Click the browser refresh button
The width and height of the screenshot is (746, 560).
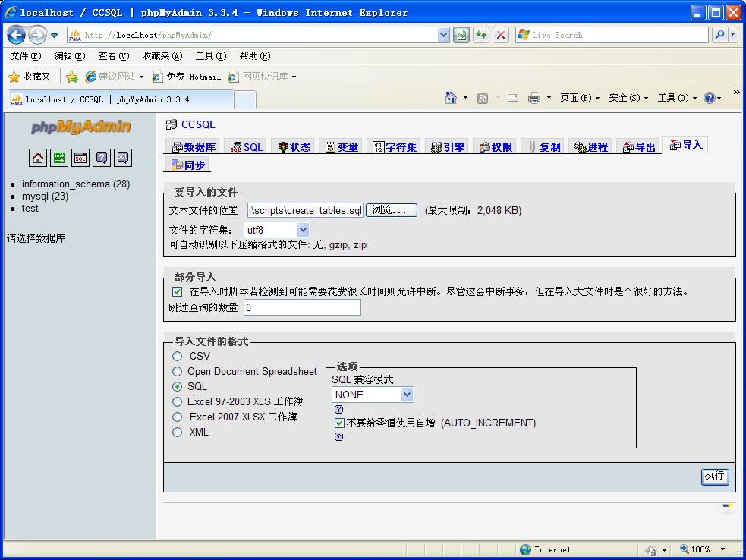point(481,35)
